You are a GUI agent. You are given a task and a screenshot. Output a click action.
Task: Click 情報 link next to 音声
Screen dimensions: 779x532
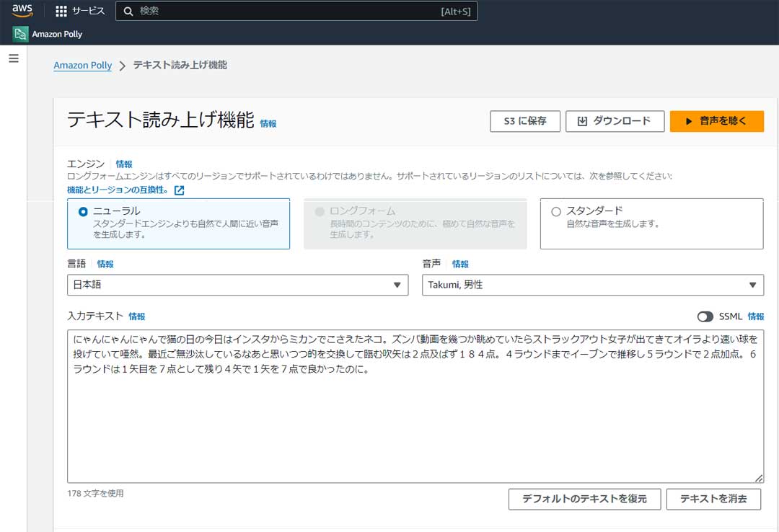[460, 264]
